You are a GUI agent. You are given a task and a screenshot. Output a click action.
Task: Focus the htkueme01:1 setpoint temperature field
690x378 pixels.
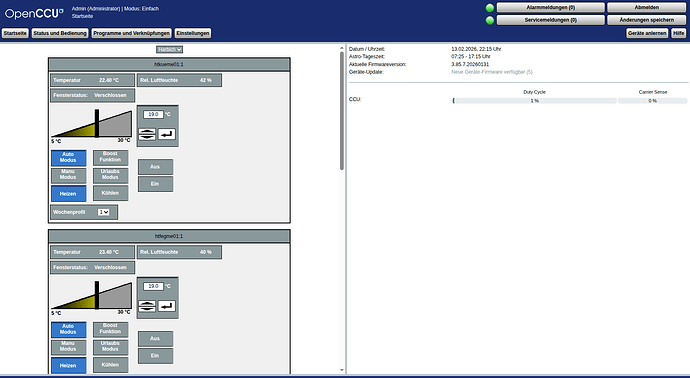click(153, 114)
